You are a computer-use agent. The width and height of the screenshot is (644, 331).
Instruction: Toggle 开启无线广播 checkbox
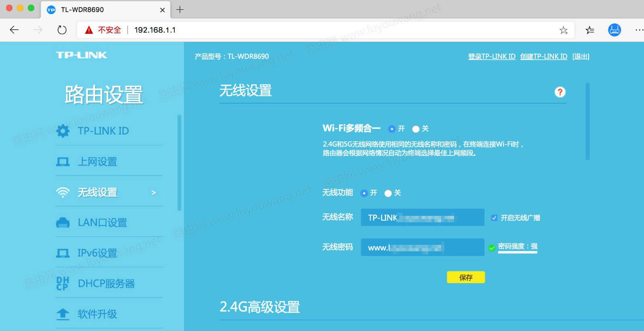494,218
